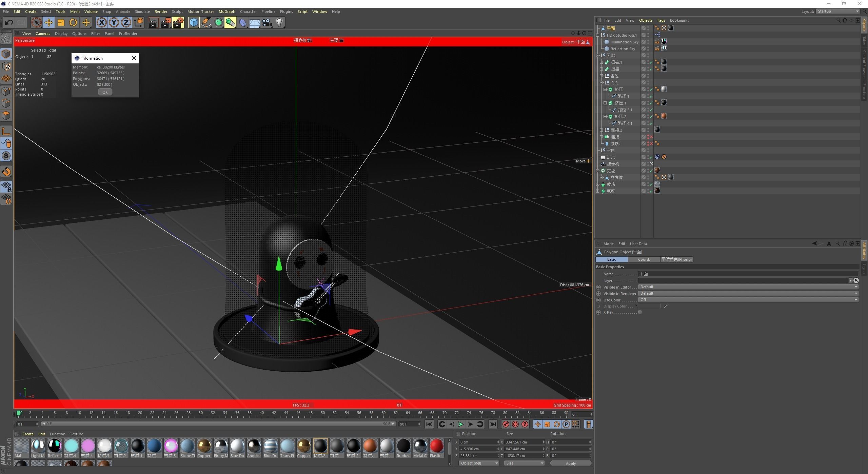This screenshot has width=868, height=474.
Task: Open the Object (Rel) coordinate dropdown
Action: click(479, 463)
